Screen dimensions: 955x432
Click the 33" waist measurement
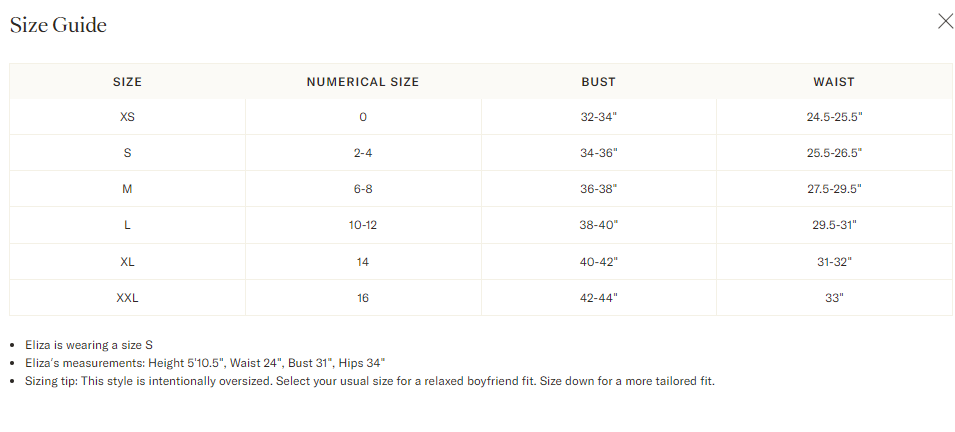coord(834,298)
